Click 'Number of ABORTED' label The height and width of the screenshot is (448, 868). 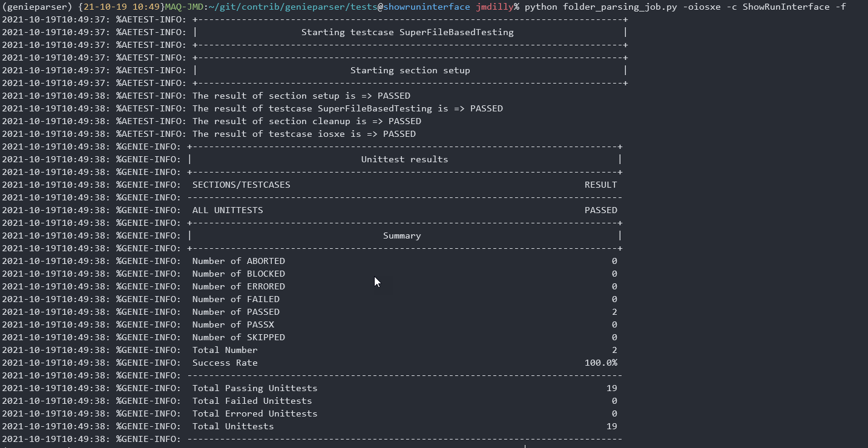238,261
